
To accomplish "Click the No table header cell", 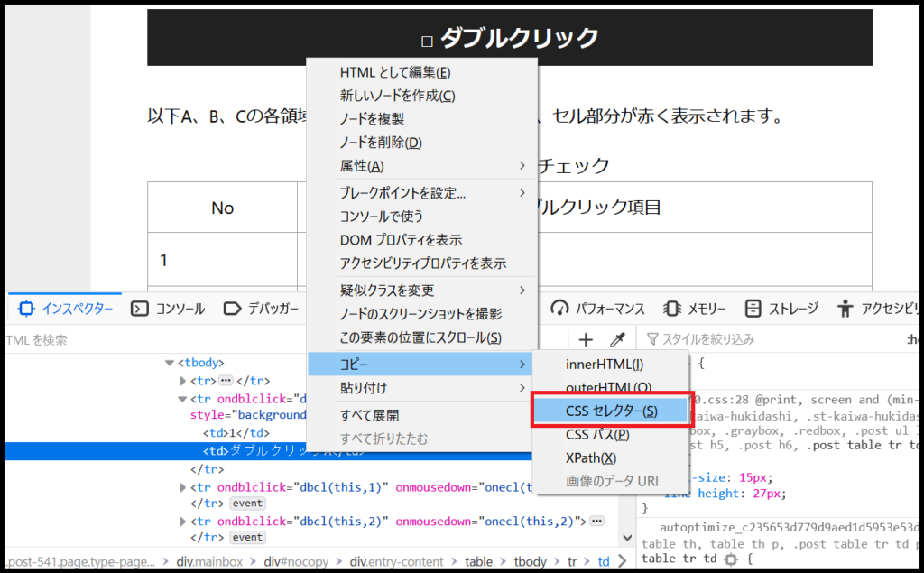I will pos(222,208).
